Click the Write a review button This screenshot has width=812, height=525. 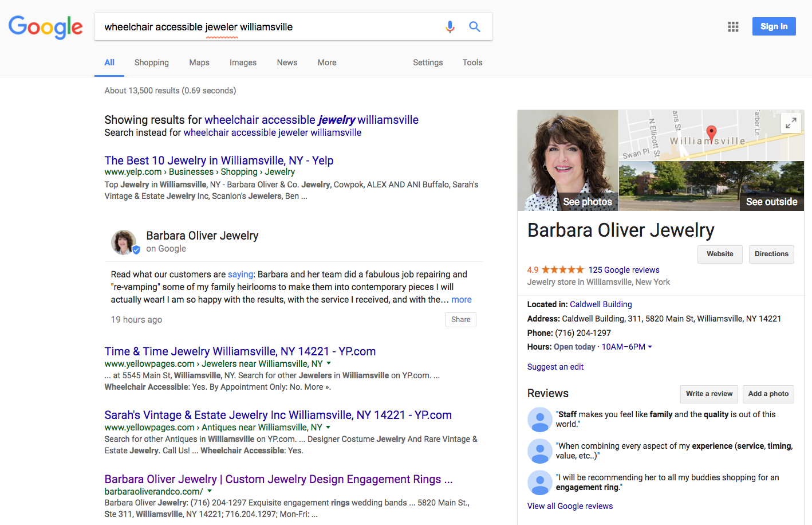tap(709, 394)
